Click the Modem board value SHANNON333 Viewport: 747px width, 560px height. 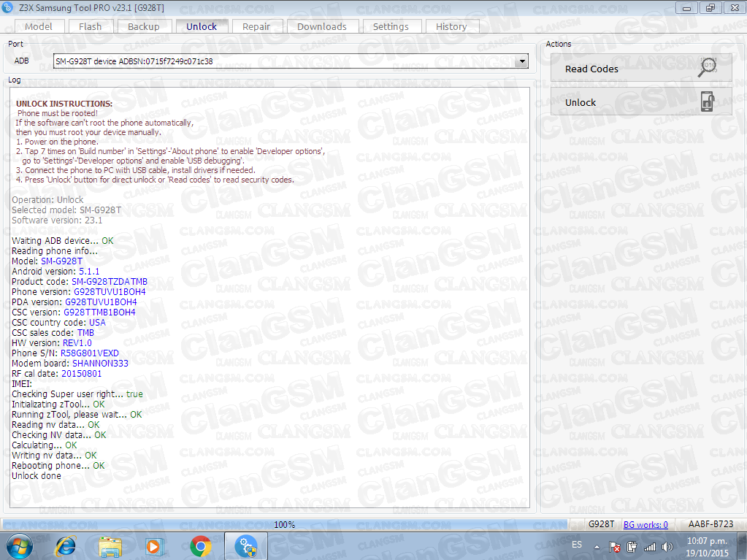pos(100,364)
